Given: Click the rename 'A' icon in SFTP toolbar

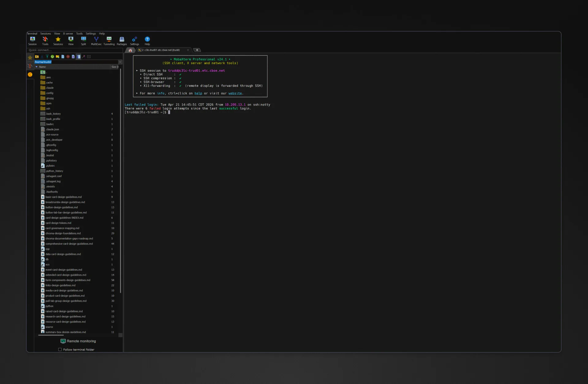Looking at the screenshot, I should point(73,57).
